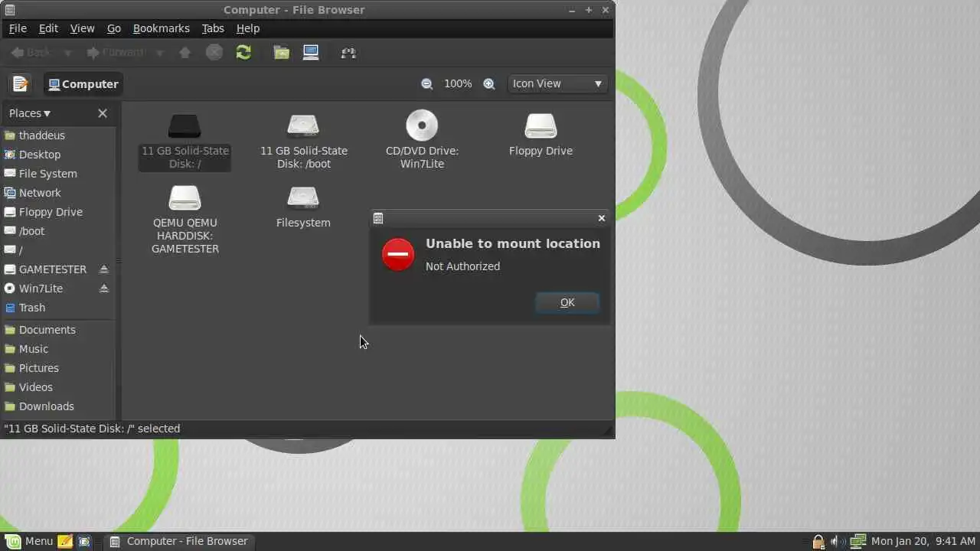980x551 pixels.
Task: Click Zoom in magnifier icon
Action: [489, 83]
